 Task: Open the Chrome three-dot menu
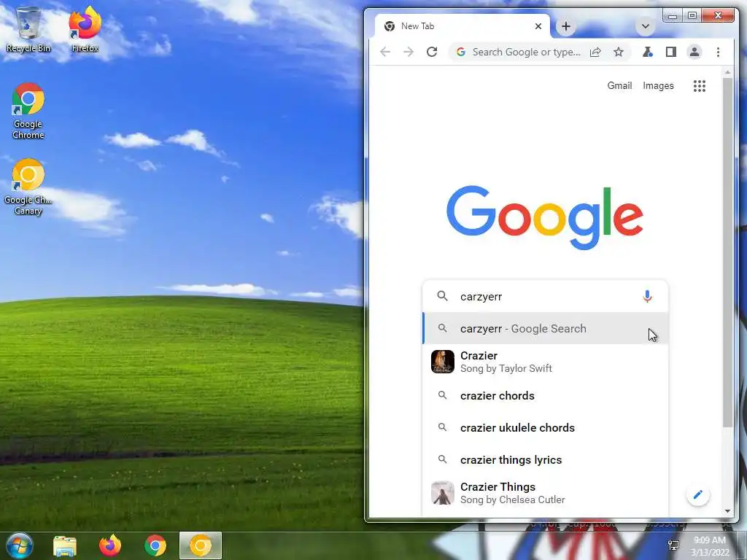click(718, 52)
